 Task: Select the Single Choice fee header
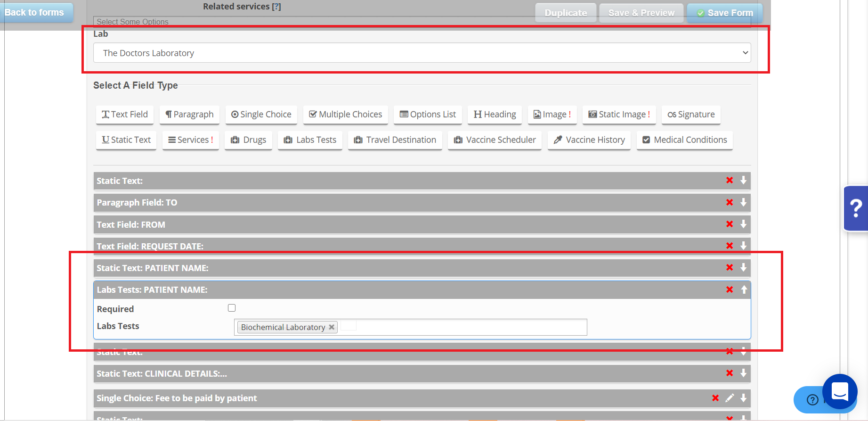point(422,398)
